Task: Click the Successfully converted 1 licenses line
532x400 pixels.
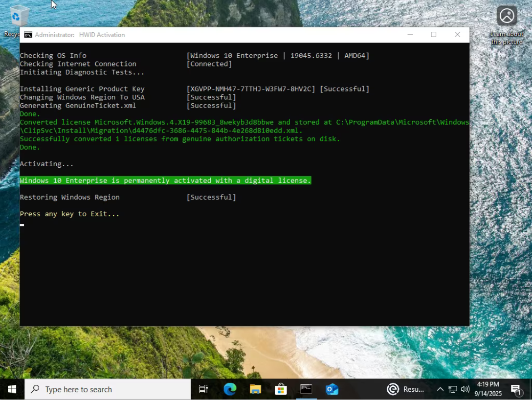Action: point(180,139)
